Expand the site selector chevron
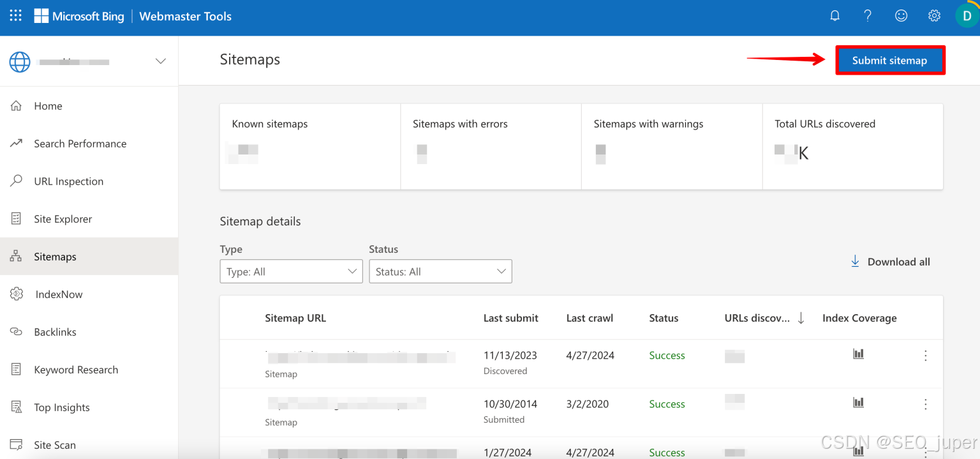The width and height of the screenshot is (980, 459). coord(161,61)
